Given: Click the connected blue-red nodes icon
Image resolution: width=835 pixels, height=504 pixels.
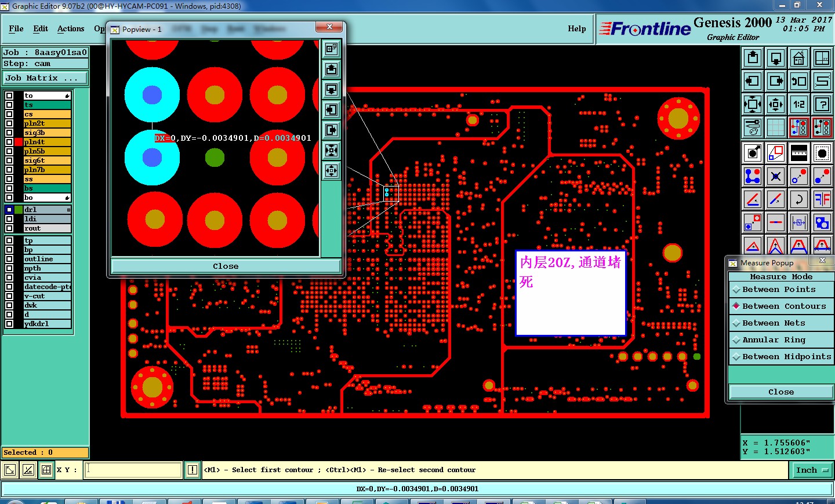Looking at the screenshot, I should tap(753, 176).
